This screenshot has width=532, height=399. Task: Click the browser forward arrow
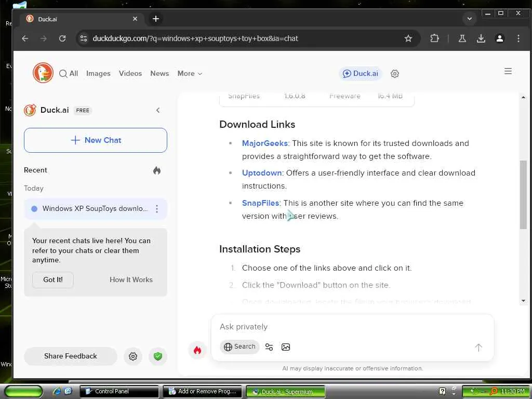(44, 38)
